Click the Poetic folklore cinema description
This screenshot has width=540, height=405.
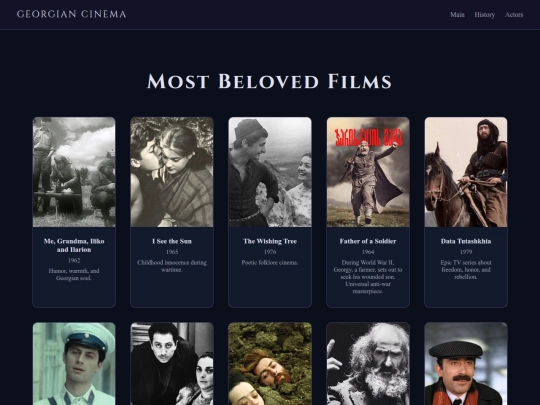click(x=270, y=262)
